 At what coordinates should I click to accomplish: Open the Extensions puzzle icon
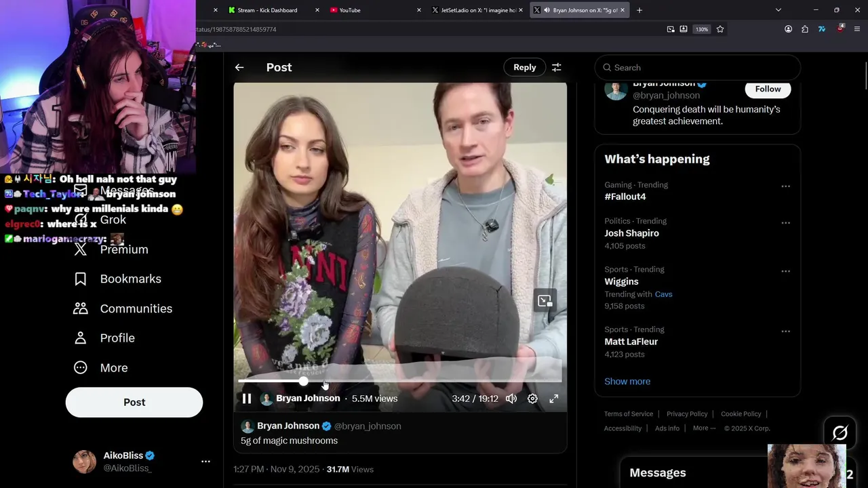805,29
